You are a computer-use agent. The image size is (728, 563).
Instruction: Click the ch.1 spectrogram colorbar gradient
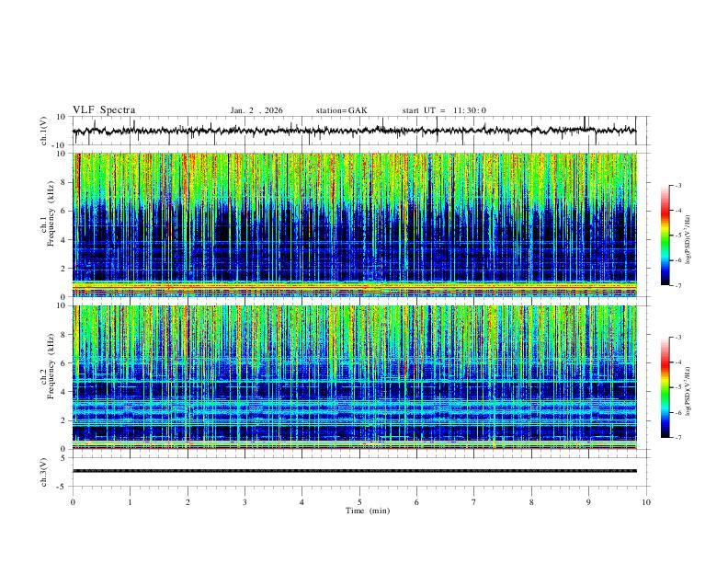665,236
